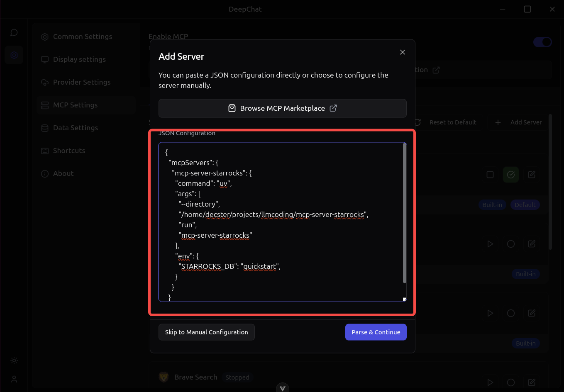Click the Display settings monitor icon
The width and height of the screenshot is (564, 392).
tap(45, 60)
